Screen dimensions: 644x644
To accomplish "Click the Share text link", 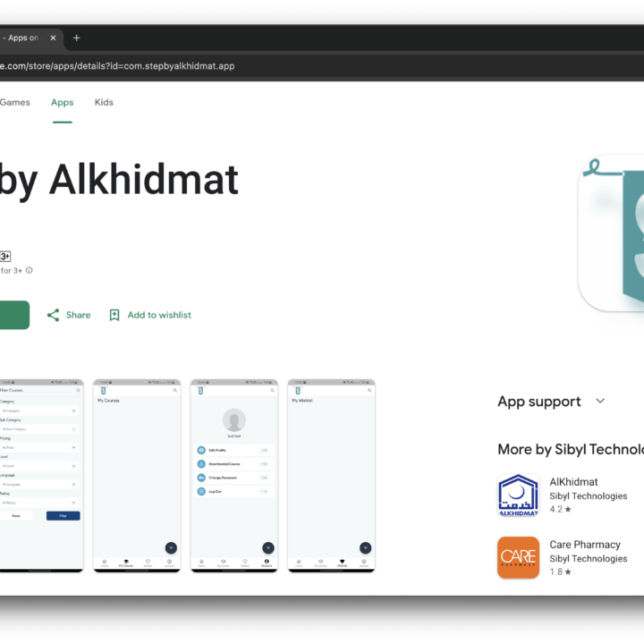I will click(x=79, y=315).
